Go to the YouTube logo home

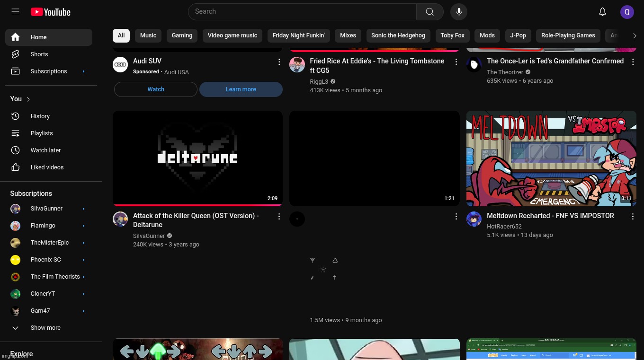(x=51, y=12)
